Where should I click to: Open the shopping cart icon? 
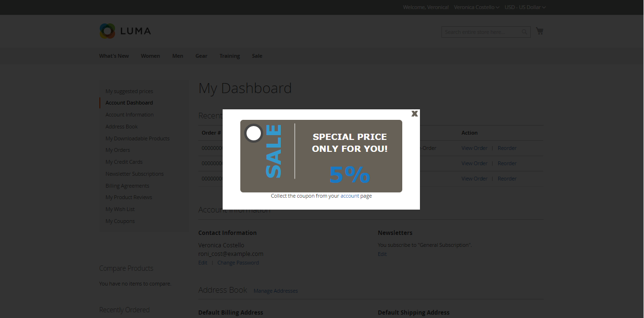pyautogui.click(x=539, y=31)
